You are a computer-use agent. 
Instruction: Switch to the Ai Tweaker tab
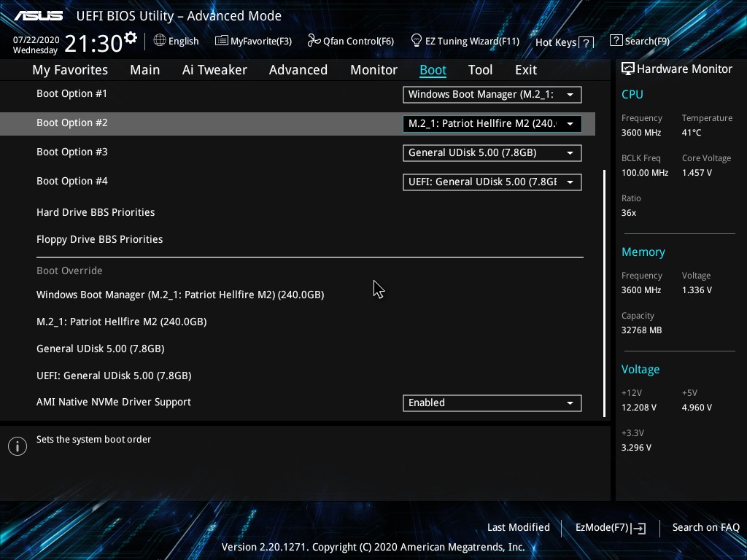pyautogui.click(x=214, y=70)
